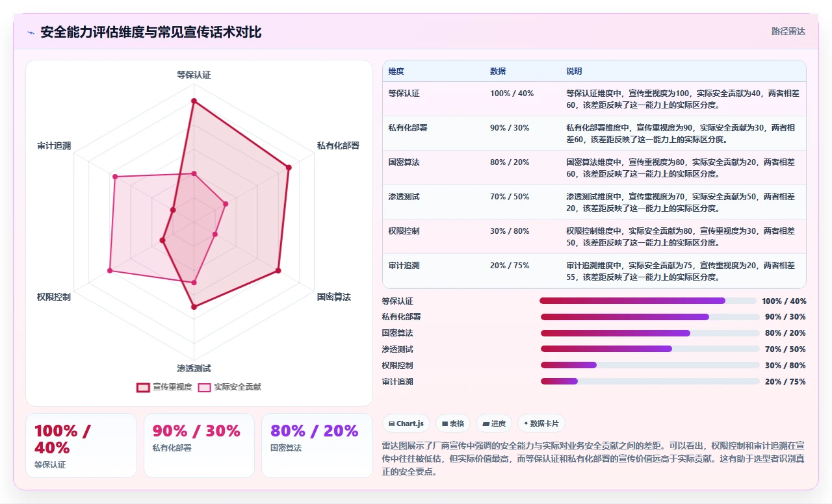This screenshot has width=832, height=504.
Task: Click the 审计追溯 progress bar
Action: pyautogui.click(x=650, y=381)
